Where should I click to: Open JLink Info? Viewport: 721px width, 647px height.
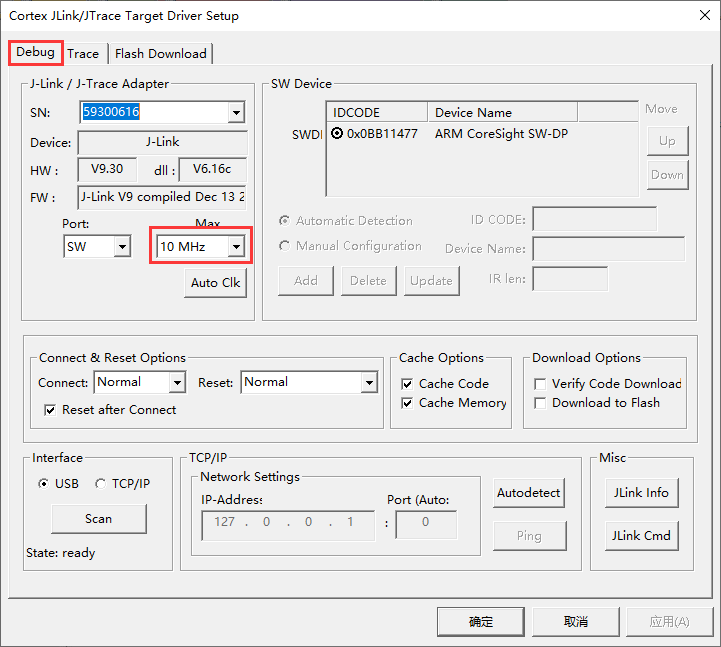[641, 493]
